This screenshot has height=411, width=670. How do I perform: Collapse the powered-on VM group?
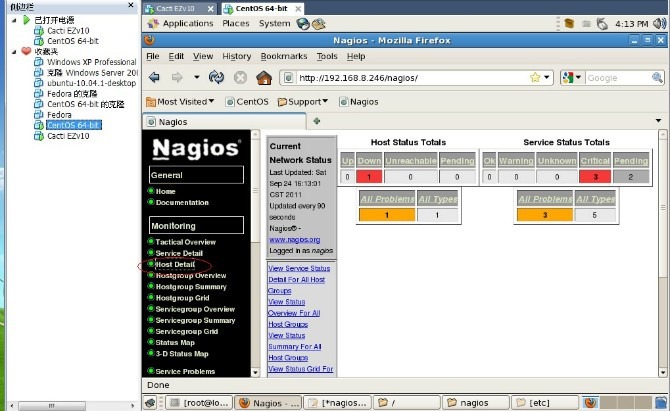pyautogui.click(x=14, y=20)
